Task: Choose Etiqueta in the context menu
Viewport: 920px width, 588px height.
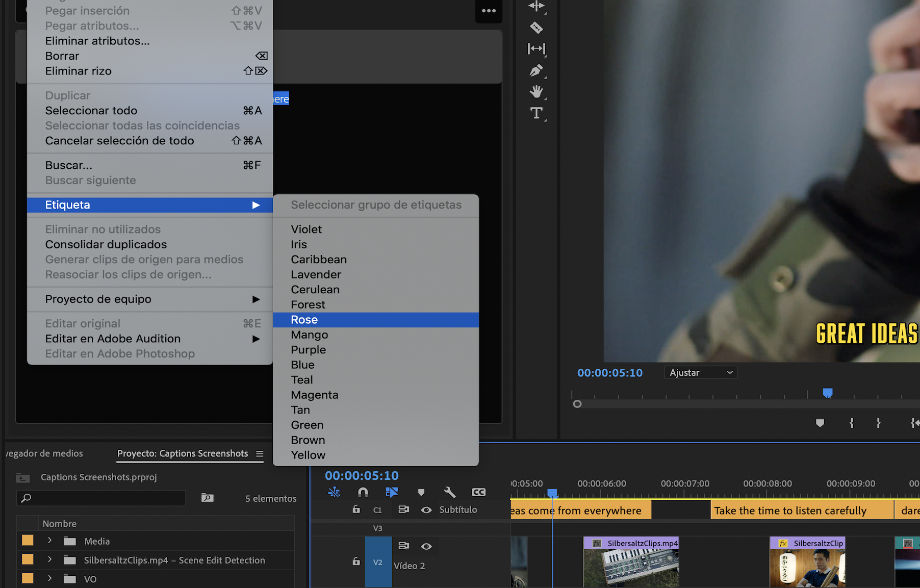Action: 150,205
